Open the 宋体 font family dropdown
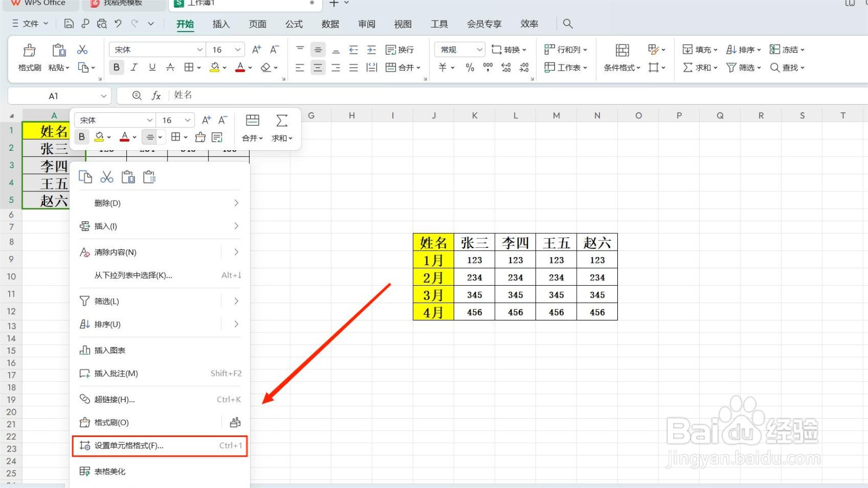Viewport: 868px width, 488px height. (x=155, y=49)
